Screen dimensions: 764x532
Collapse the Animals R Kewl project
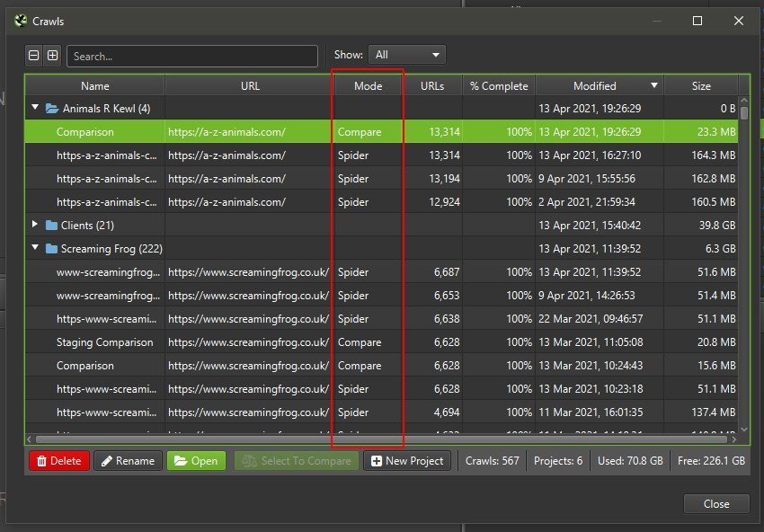(x=36, y=109)
